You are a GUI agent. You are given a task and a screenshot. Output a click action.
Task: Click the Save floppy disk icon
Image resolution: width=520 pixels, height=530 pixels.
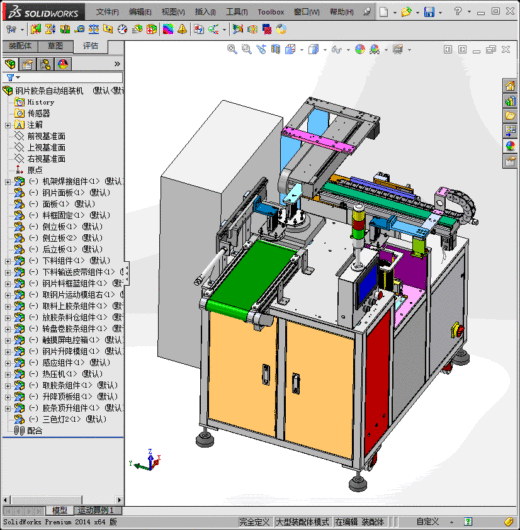point(429,12)
